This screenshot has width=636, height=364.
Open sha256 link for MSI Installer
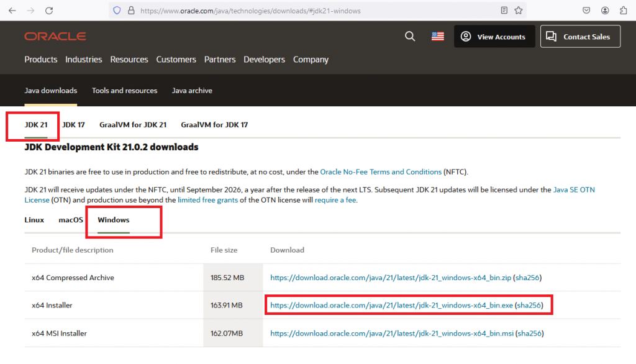[529, 333]
